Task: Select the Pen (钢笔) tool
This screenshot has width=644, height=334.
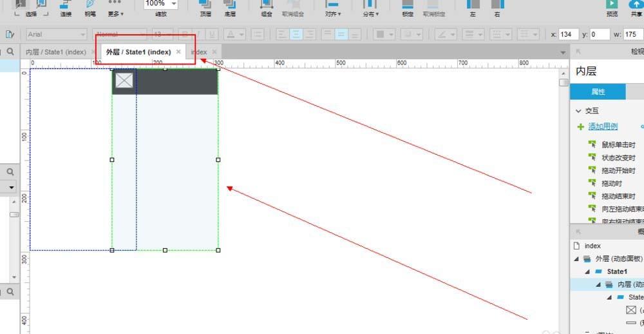Action: [x=90, y=5]
